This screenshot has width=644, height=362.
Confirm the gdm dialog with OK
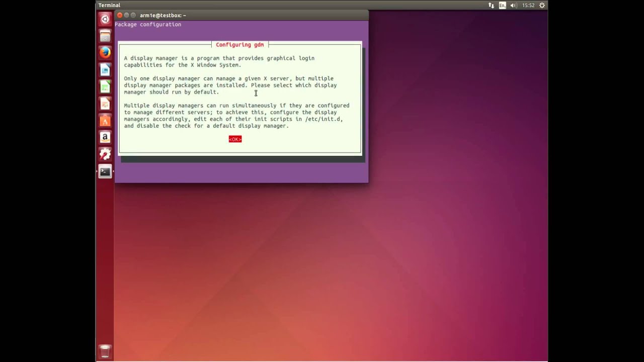235,139
